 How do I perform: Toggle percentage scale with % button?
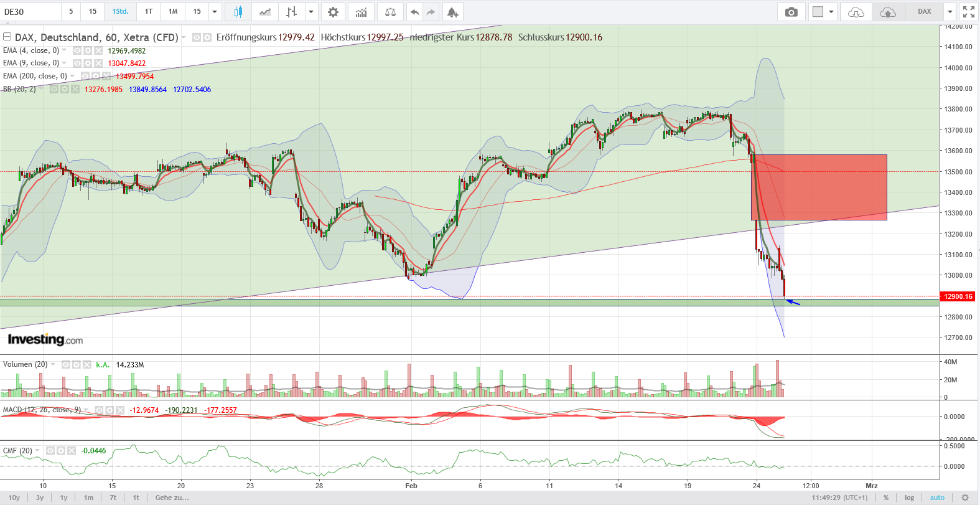click(x=886, y=498)
